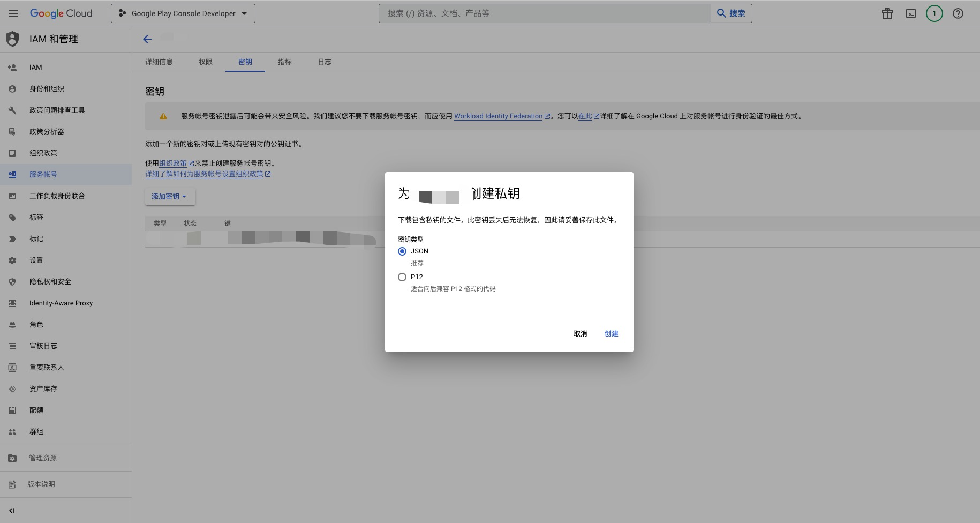Click the 组织政策 document icon
The height and width of the screenshot is (523, 980).
tap(12, 153)
